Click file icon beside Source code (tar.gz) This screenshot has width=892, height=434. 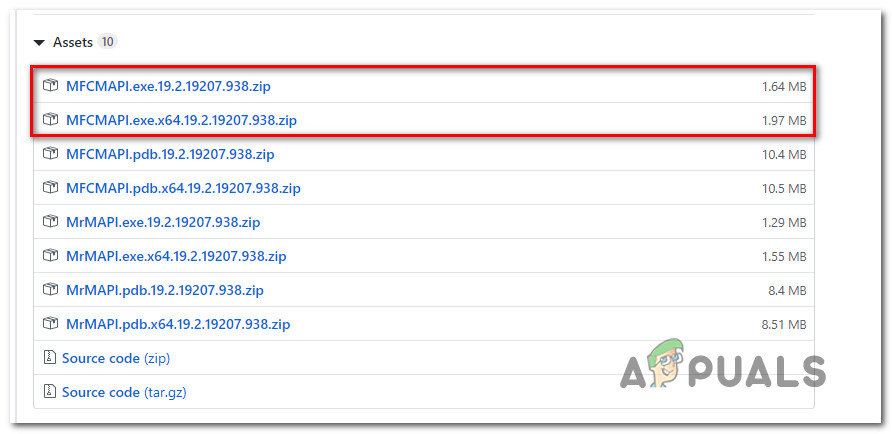point(49,392)
